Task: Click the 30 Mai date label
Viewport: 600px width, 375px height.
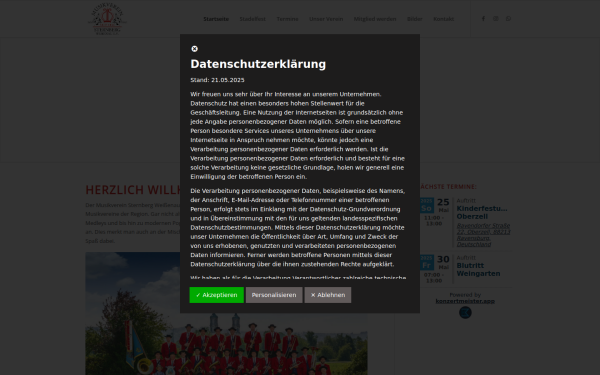Action: click(443, 262)
